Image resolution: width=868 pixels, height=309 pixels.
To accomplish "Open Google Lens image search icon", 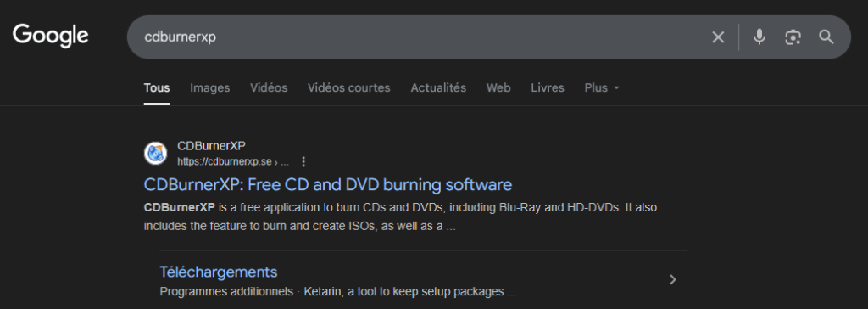I will [793, 37].
